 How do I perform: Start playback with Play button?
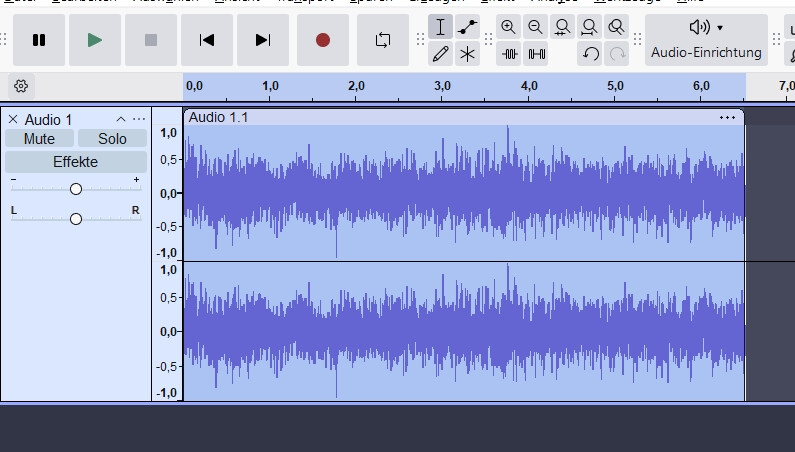click(x=95, y=40)
